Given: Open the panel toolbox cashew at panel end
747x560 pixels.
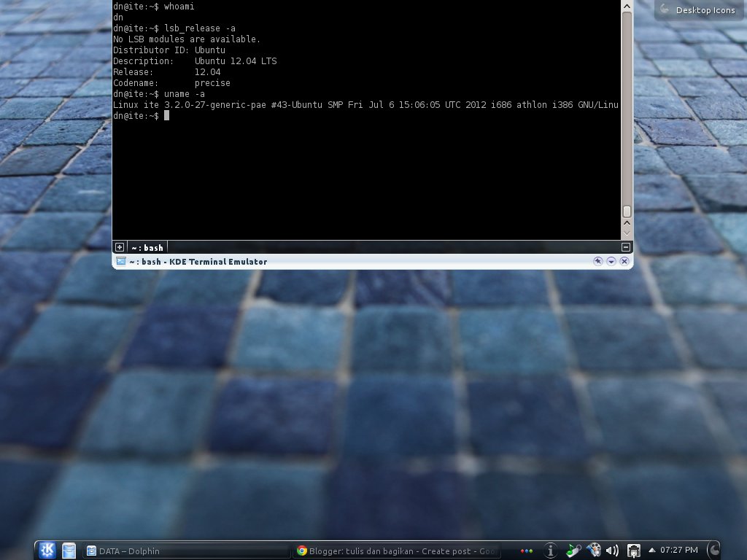Looking at the screenshot, I should click(713, 551).
